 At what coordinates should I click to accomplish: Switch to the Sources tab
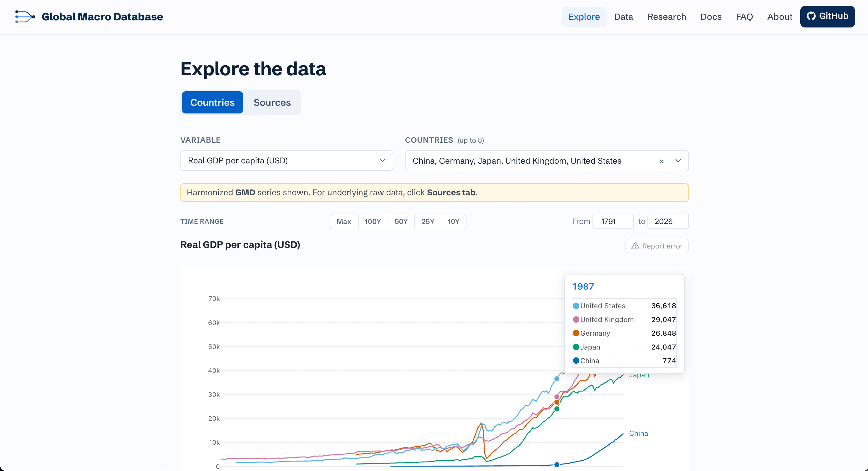point(272,102)
